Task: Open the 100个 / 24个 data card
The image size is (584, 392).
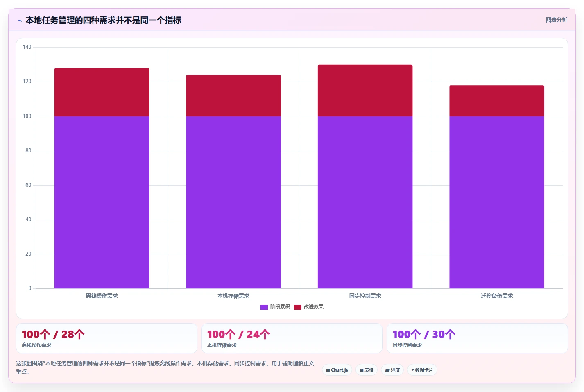Action: (292, 338)
